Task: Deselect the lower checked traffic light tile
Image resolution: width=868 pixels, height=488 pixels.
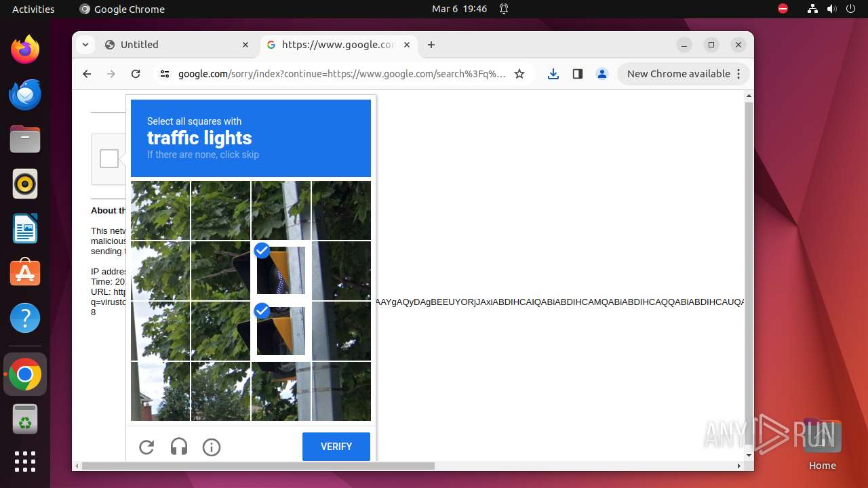Action: (281, 331)
